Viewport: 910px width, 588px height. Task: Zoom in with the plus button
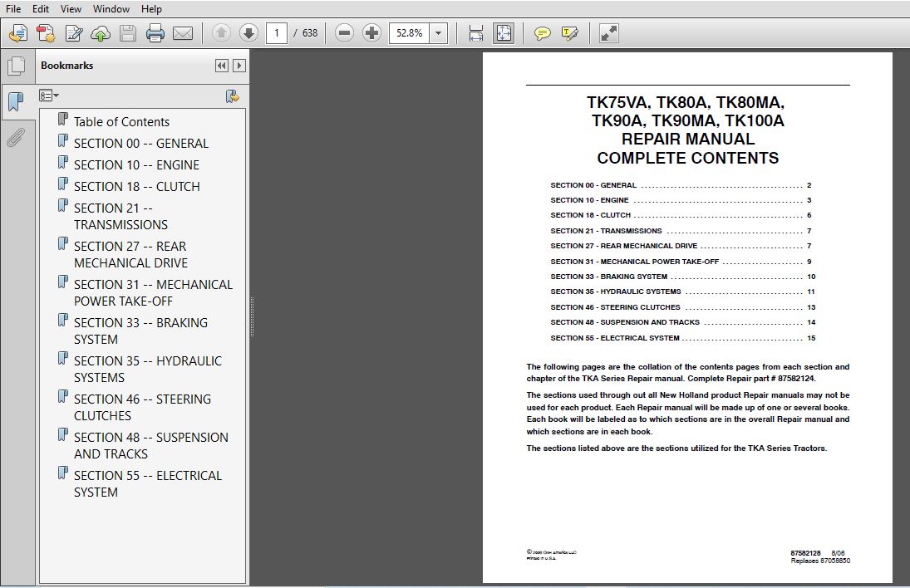pos(372,33)
